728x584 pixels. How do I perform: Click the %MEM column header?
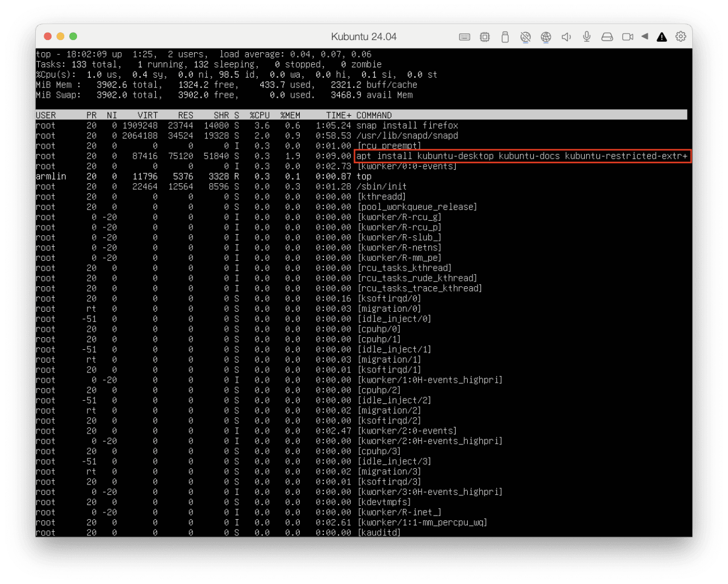click(290, 115)
